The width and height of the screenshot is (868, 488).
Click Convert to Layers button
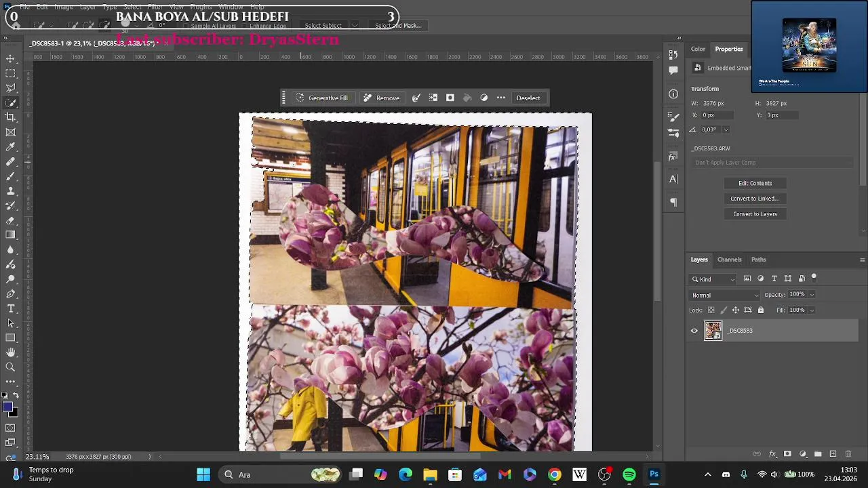755,214
